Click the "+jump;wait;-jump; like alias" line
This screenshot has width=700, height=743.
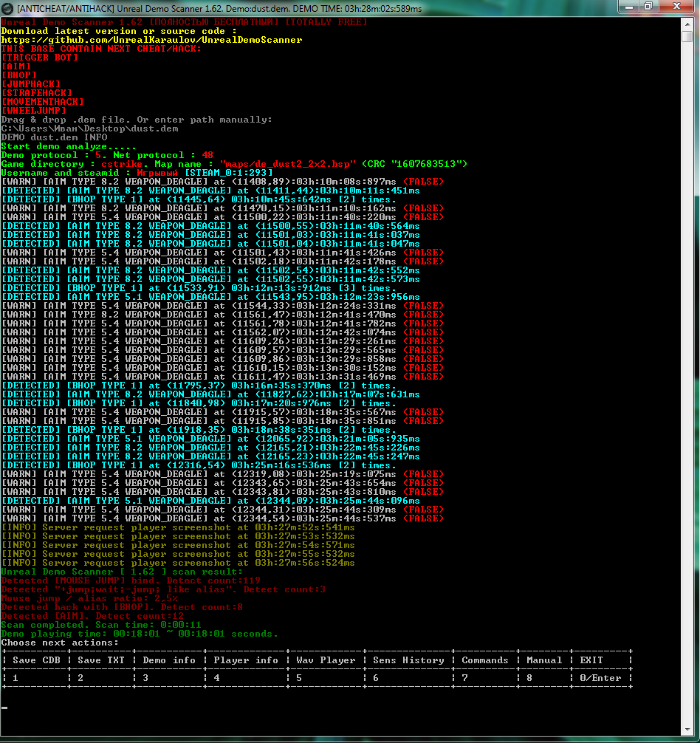[163, 589]
